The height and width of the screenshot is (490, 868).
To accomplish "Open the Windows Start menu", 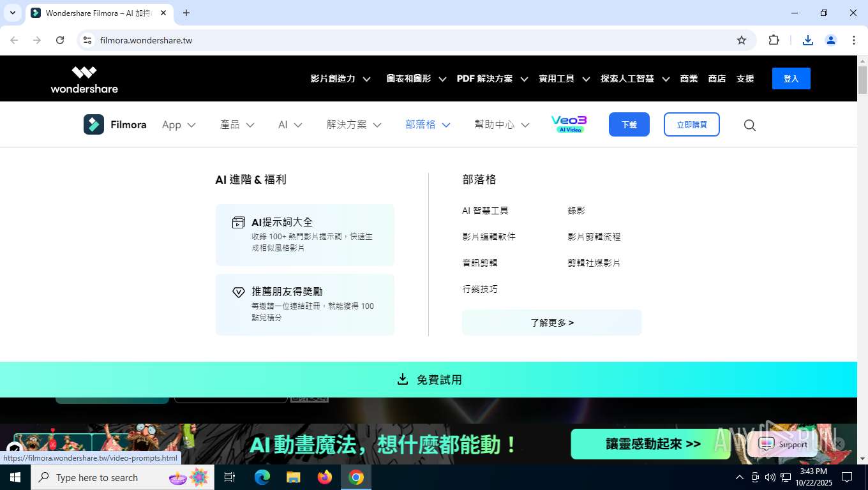I will coord(15,477).
